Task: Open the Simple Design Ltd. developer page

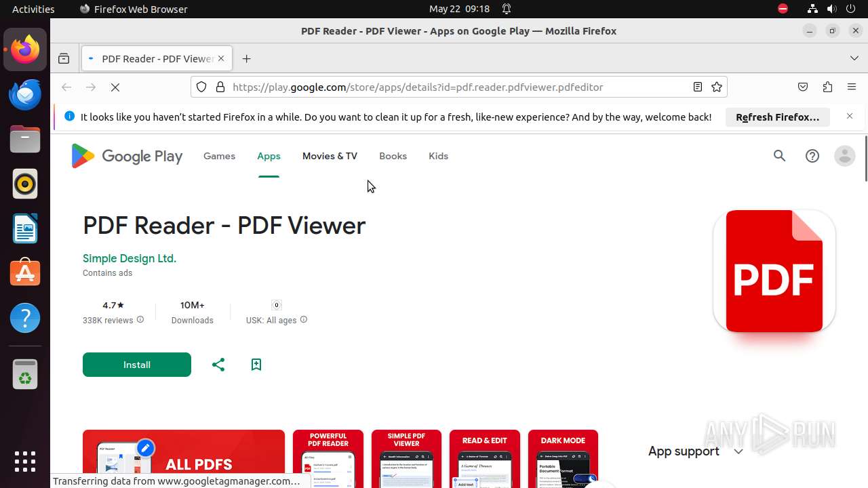Action: 130,258
